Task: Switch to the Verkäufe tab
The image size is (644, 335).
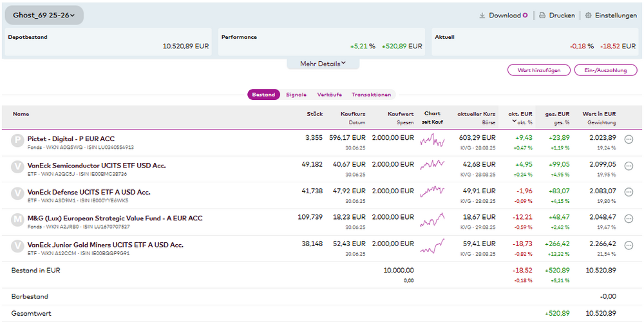Action: pyautogui.click(x=329, y=95)
